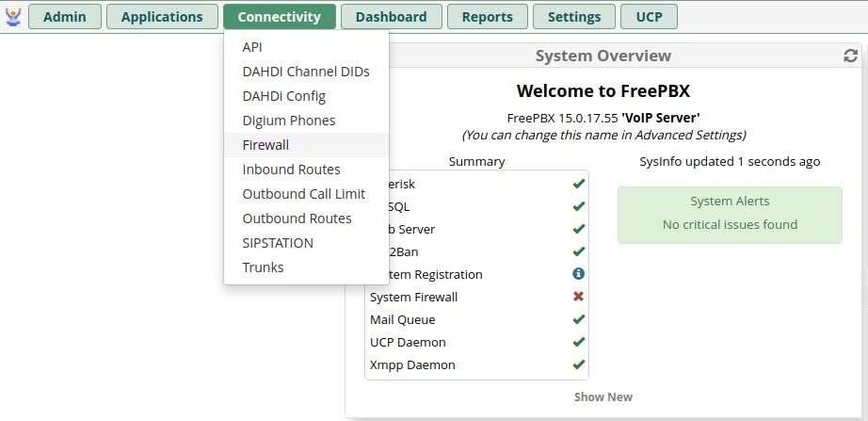Click the System Alerts green box
This screenshot has height=421, width=868.
(x=730, y=214)
